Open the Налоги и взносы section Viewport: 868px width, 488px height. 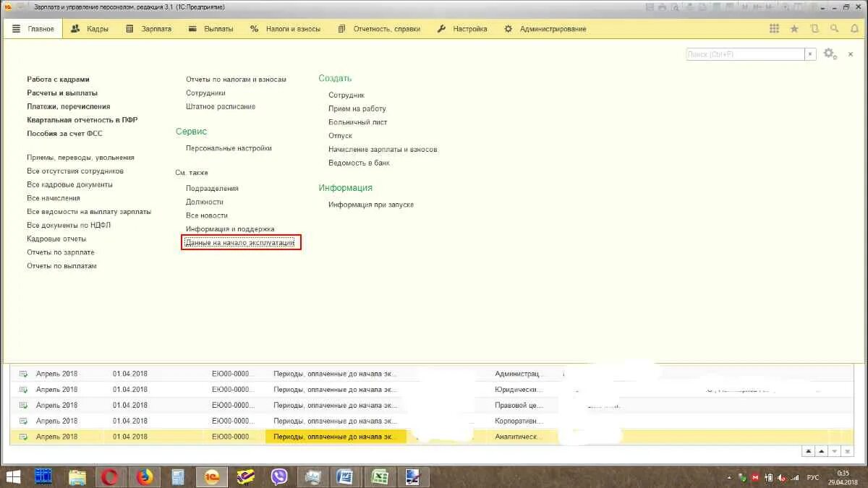point(284,29)
